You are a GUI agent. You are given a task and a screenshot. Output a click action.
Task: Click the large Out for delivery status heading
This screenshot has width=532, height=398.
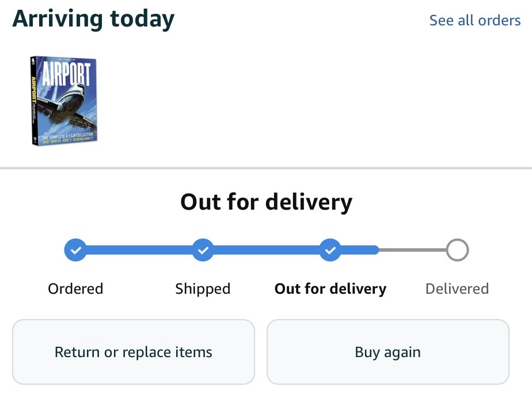tap(266, 202)
